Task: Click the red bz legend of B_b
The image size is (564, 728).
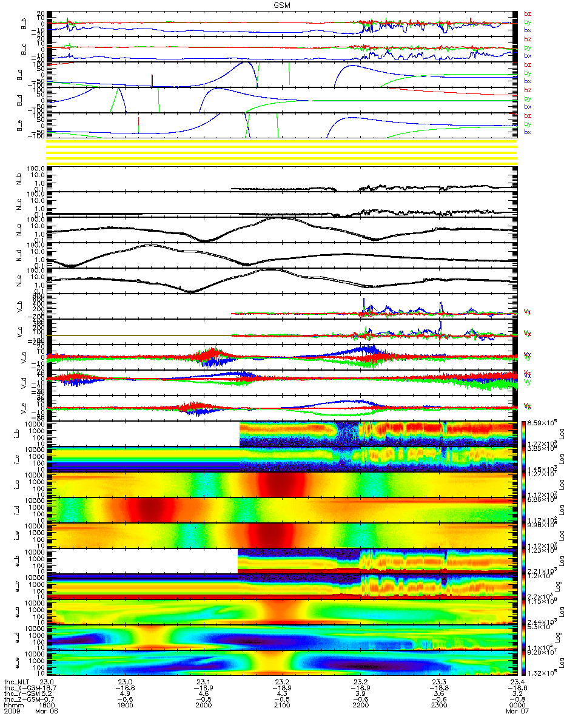Action: (x=527, y=13)
